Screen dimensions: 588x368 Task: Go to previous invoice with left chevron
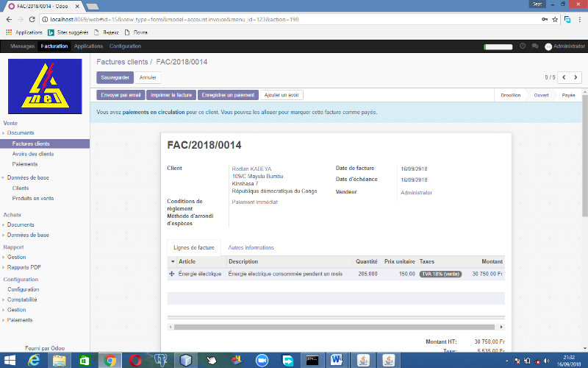pyautogui.click(x=564, y=77)
